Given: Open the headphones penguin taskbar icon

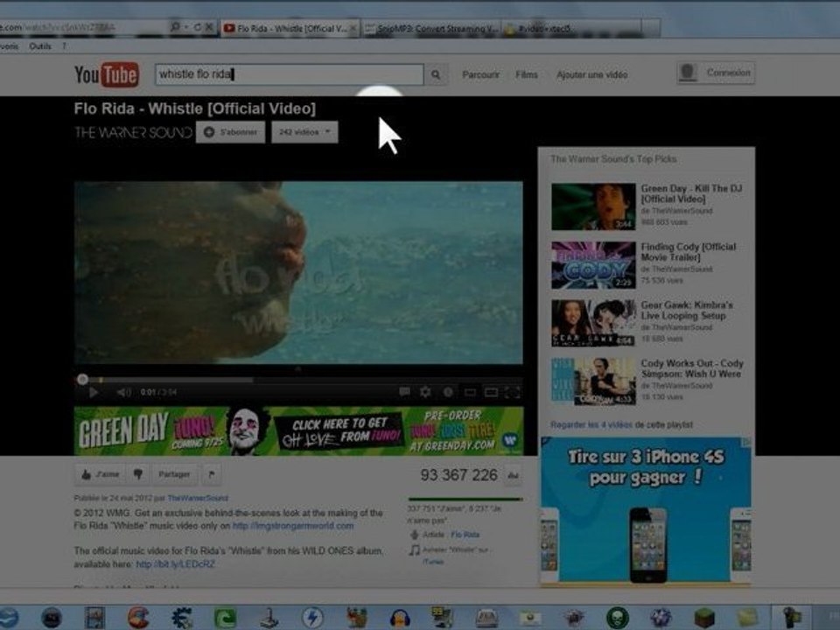Looking at the screenshot, I should 400,618.
